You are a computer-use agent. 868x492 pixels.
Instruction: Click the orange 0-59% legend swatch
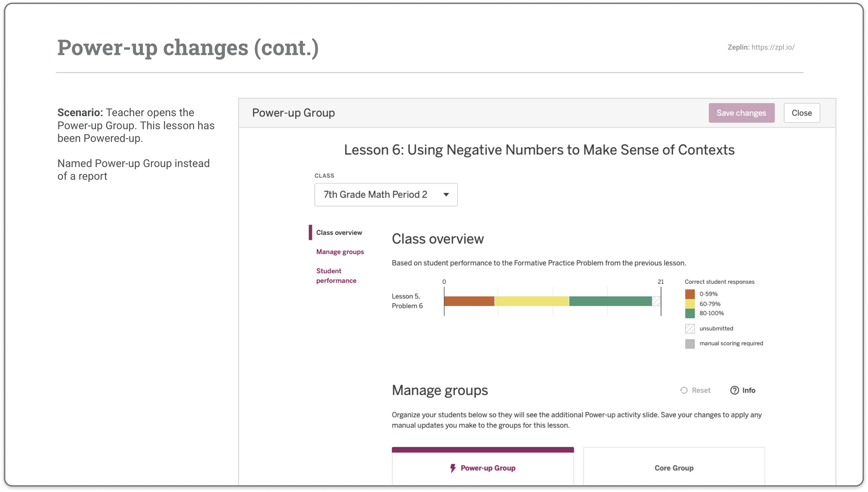pyautogui.click(x=690, y=294)
